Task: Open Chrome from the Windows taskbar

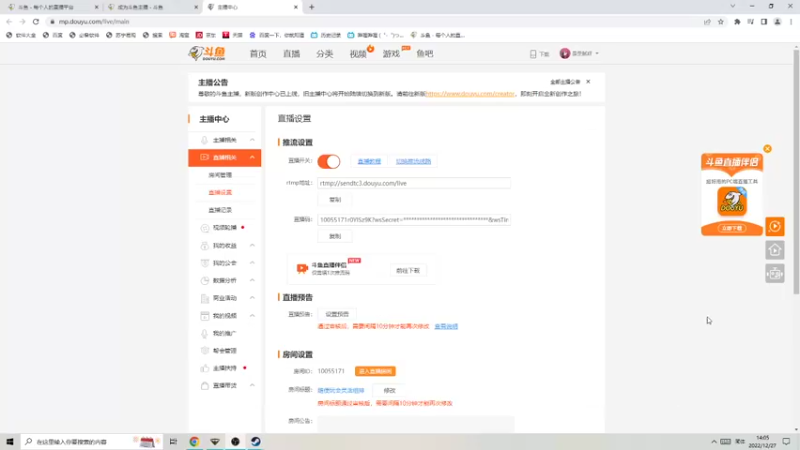Action: coord(194,441)
